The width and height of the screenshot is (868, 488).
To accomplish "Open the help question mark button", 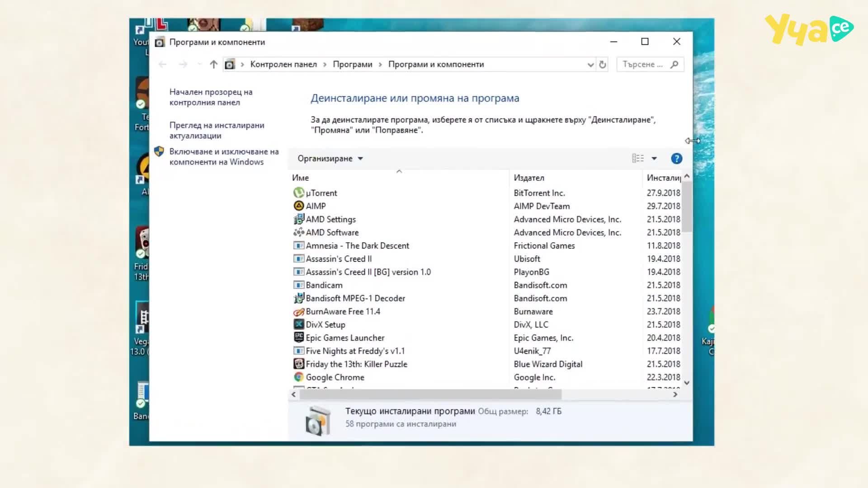I will pyautogui.click(x=676, y=159).
